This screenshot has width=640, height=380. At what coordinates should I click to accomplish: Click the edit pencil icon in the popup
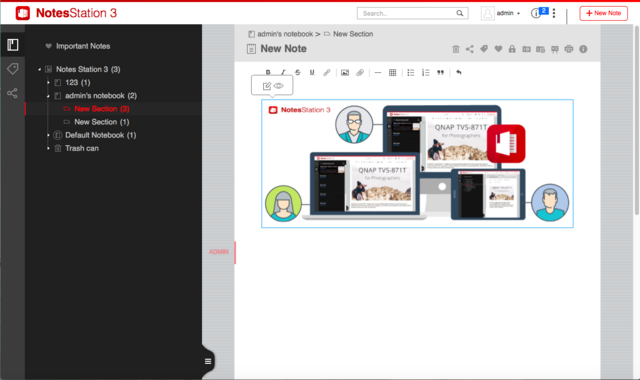point(267,86)
